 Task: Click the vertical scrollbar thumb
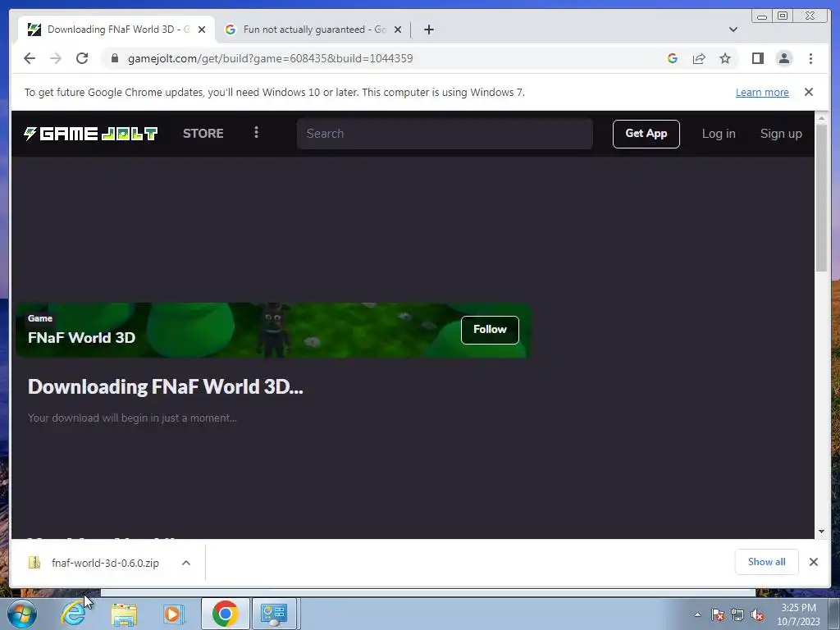(x=821, y=197)
